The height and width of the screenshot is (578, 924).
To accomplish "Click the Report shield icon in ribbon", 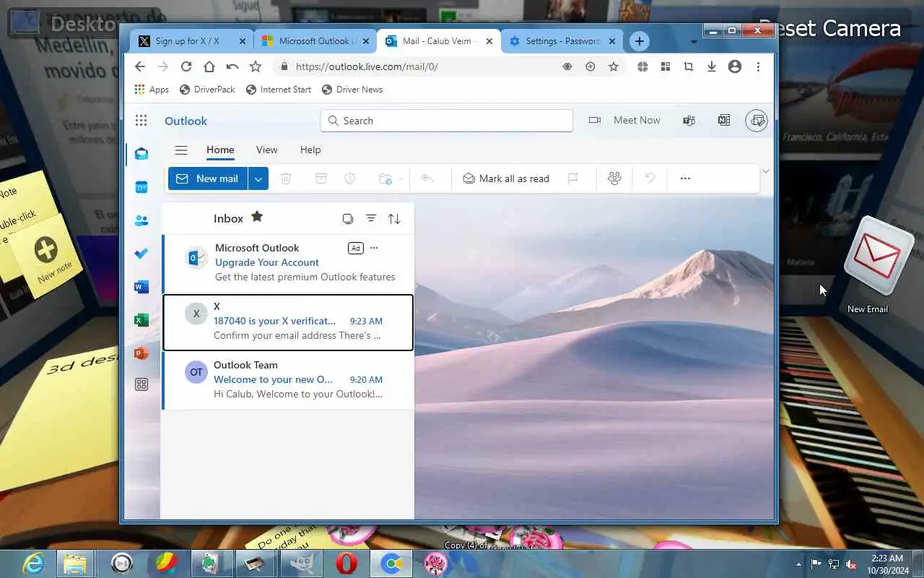I will pos(350,178).
